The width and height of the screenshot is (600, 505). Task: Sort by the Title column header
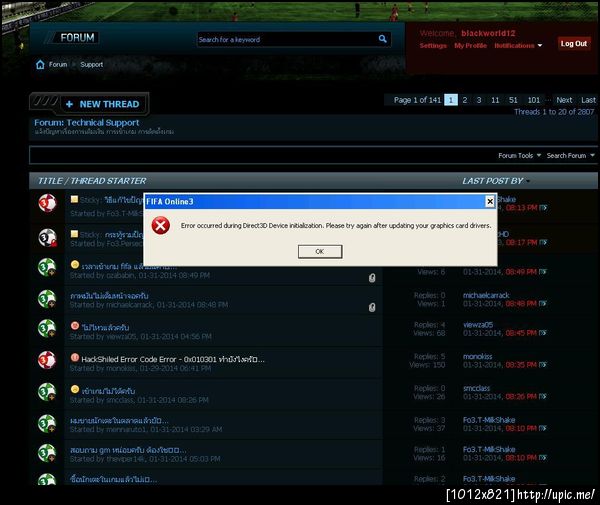click(50, 181)
